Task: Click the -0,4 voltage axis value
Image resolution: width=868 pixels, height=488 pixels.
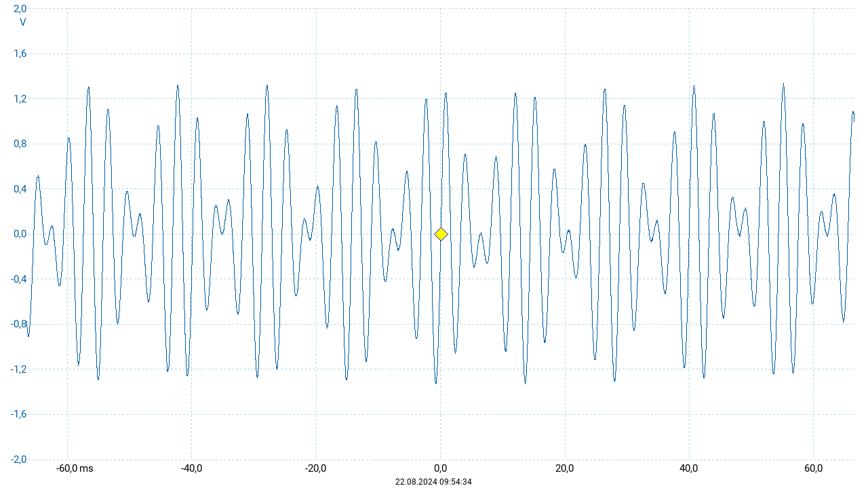Action: coord(18,279)
